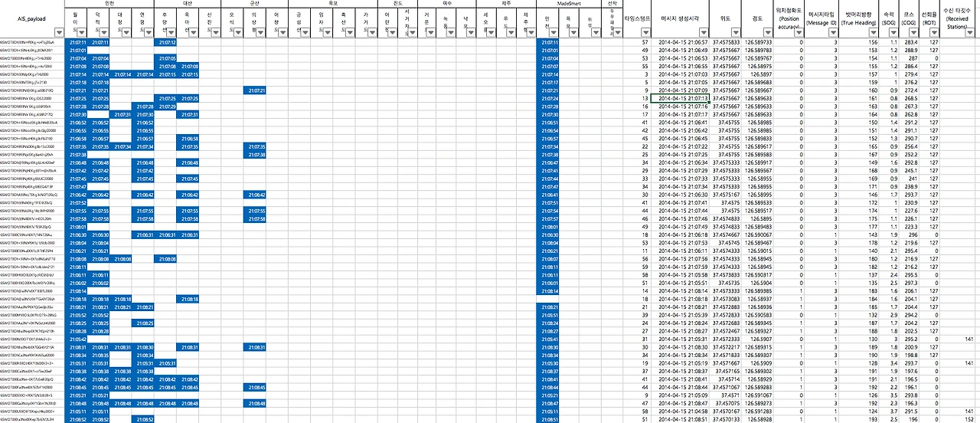Open filter dropdown for 서거차도 column
This screenshot has height=423, width=980.
pos(412,34)
